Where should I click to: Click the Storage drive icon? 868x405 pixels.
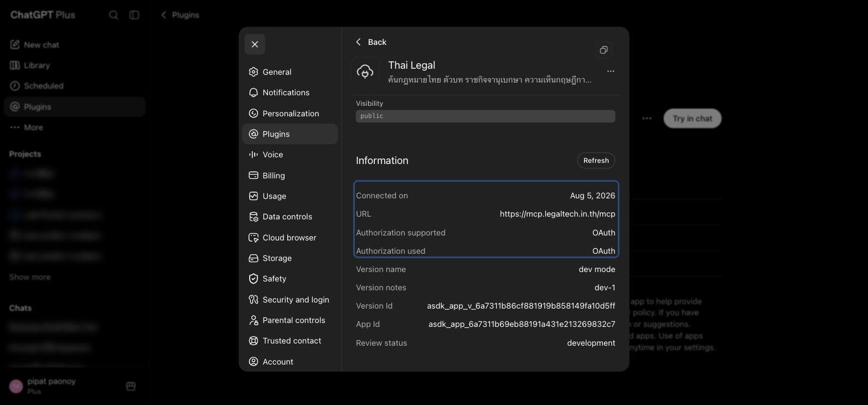tap(254, 258)
